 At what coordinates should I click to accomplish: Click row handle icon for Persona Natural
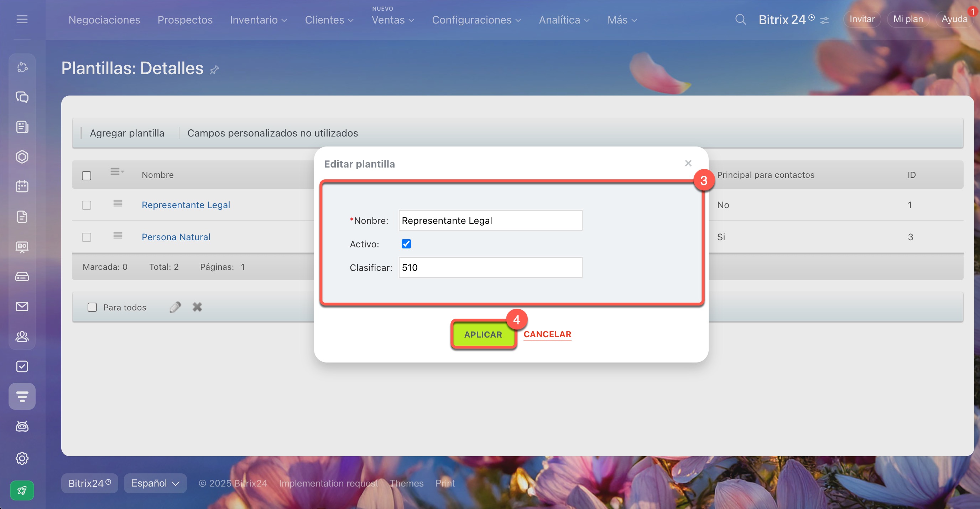pos(118,236)
